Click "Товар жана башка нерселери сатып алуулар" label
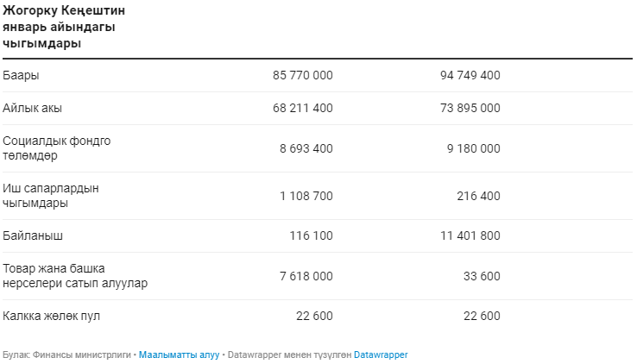637x364 pixels. (75, 276)
